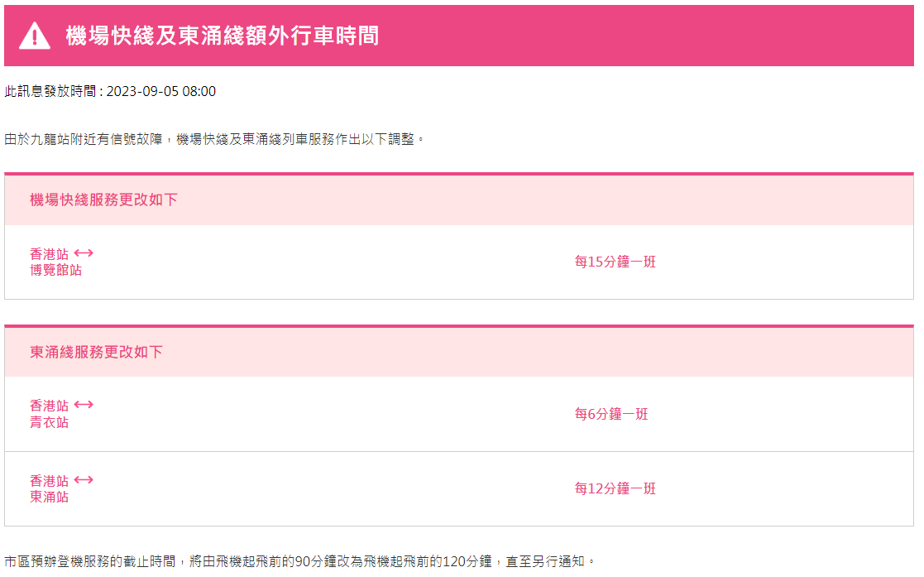924x577 pixels.
Task: Select the 東涌綫服務更改如下 section heading
Action: (96, 352)
